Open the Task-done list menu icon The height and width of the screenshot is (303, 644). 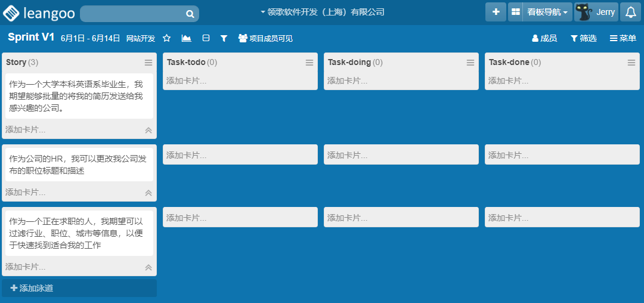click(631, 63)
